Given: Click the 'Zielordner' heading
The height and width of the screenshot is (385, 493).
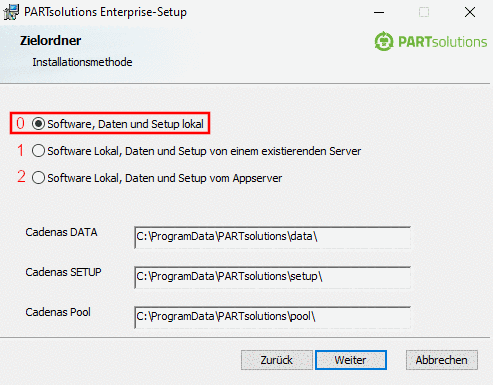Looking at the screenshot, I should (x=50, y=40).
